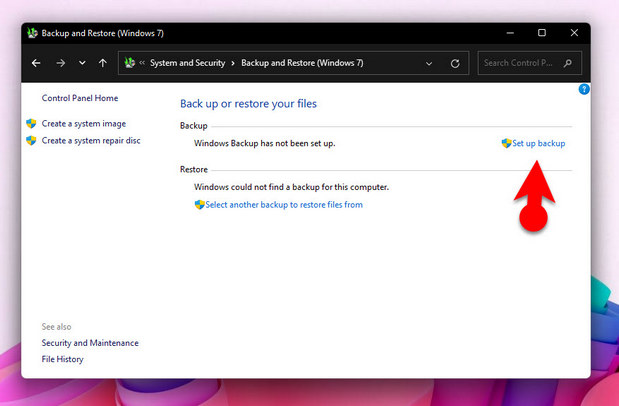Click System and Security breadcrumb
619x406 pixels.
pyautogui.click(x=188, y=63)
